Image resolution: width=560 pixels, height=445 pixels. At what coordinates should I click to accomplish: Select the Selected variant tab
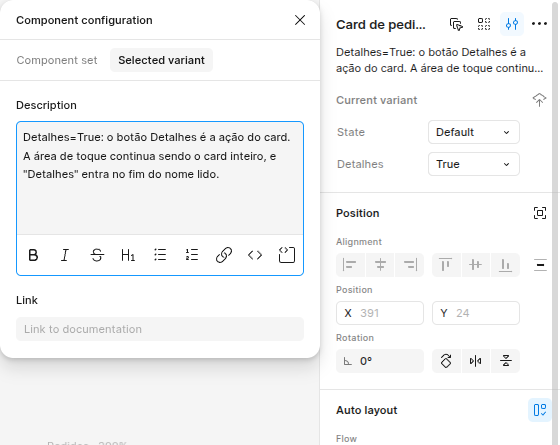point(161,60)
